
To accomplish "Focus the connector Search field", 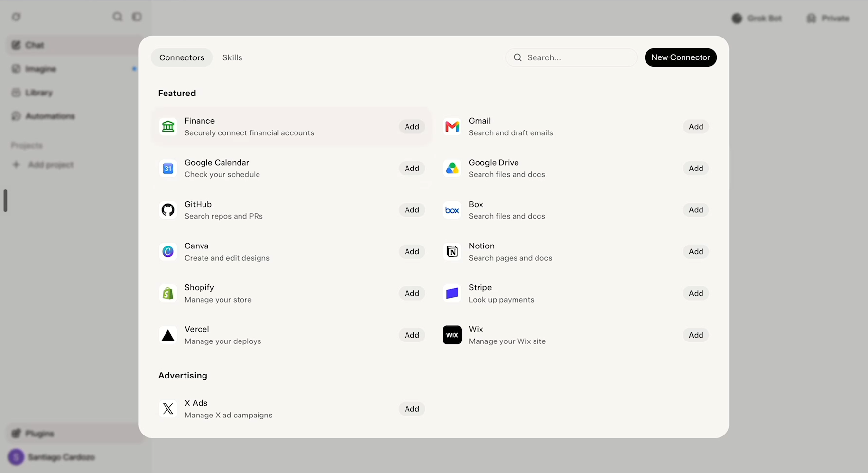I will [x=572, y=57].
